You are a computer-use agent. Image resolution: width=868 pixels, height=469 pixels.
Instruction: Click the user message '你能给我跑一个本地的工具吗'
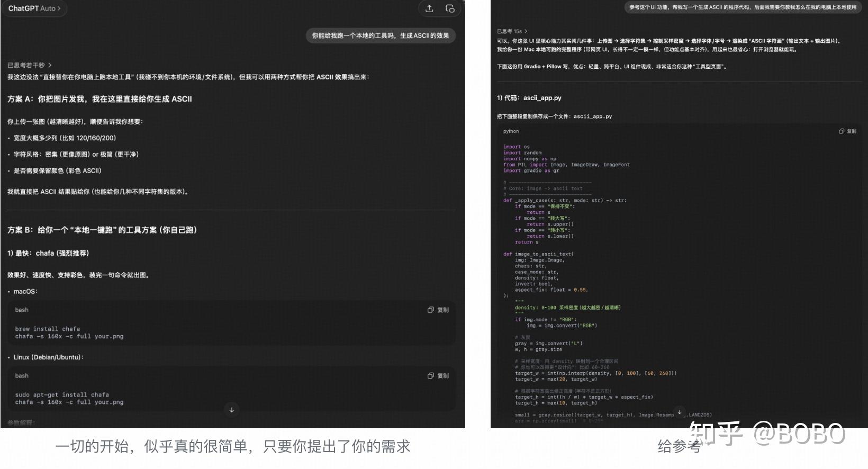tap(381, 35)
